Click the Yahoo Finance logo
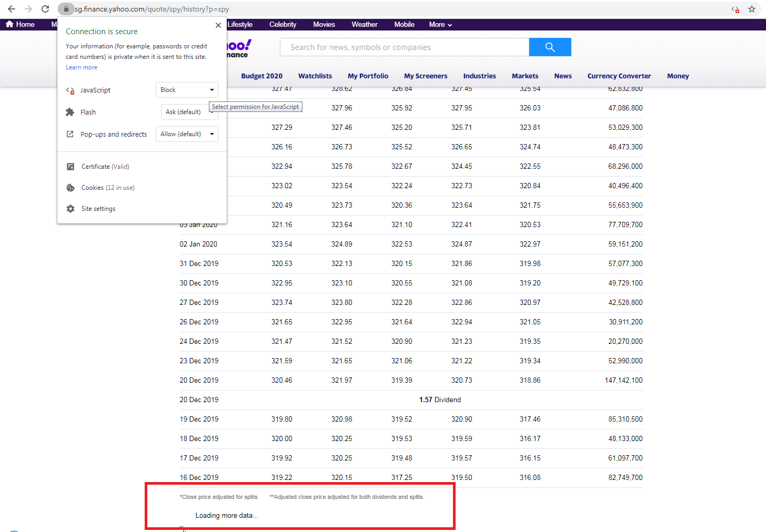The width and height of the screenshot is (766, 532). [x=239, y=48]
